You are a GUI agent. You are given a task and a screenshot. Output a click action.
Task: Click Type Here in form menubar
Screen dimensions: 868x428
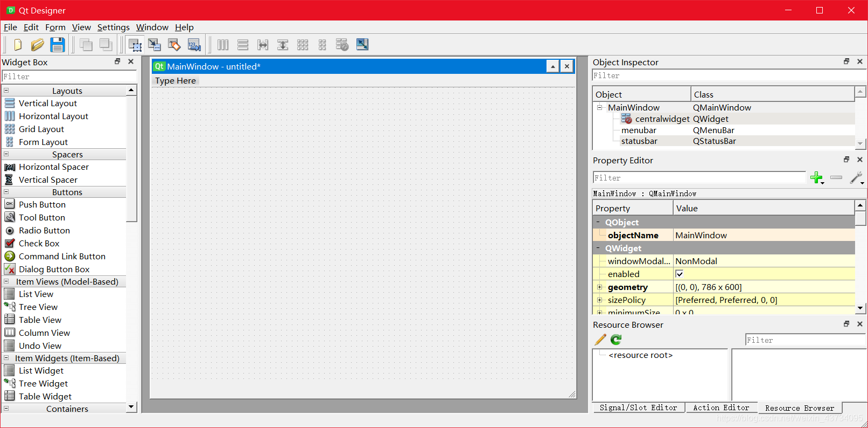point(176,81)
